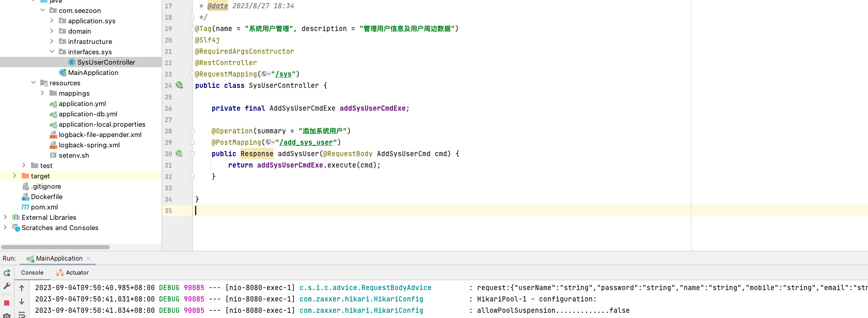This screenshot has width=868, height=318.
Task: Click the highlighted Response return type
Action: coord(257,154)
